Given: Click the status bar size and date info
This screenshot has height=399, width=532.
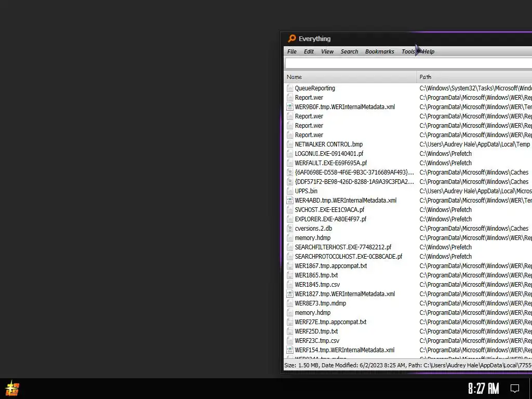Looking at the screenshot, I should pyautogui.click(x=408, y=365).
